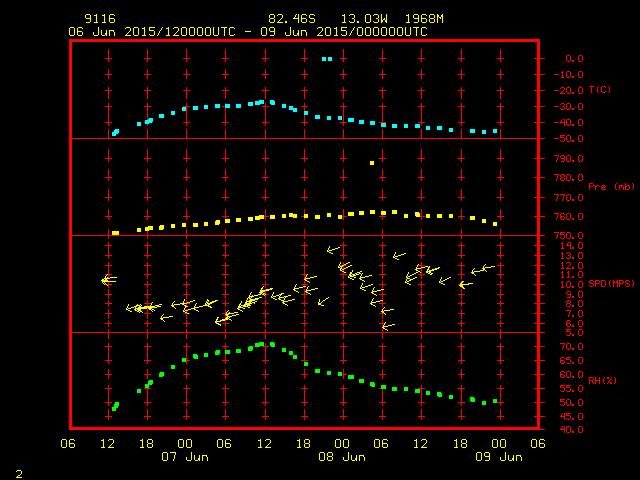Click the "13.0" wind speed scale label
Screen dimensions: 640x480
[x=571, y=256]
